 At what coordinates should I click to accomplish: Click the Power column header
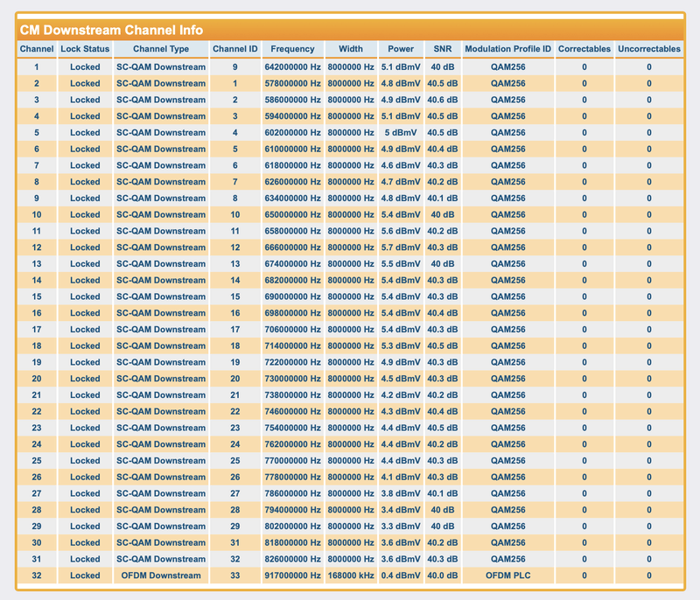coord(401,49)
